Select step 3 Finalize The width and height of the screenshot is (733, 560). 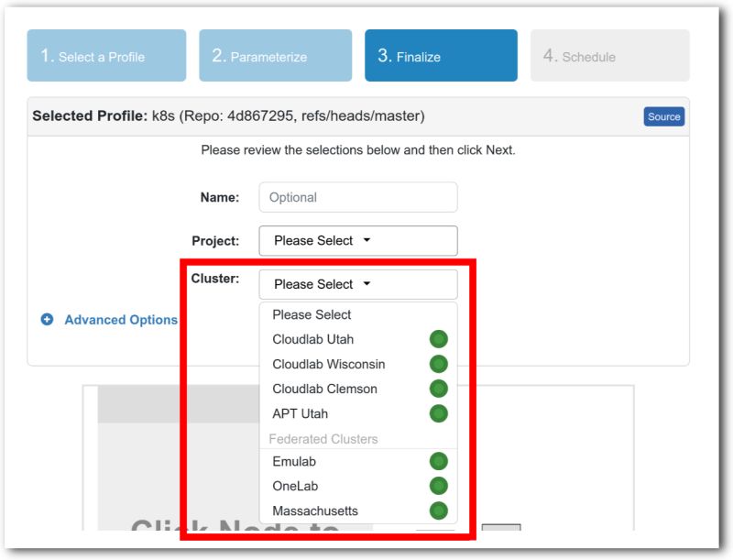click(441, 56)
